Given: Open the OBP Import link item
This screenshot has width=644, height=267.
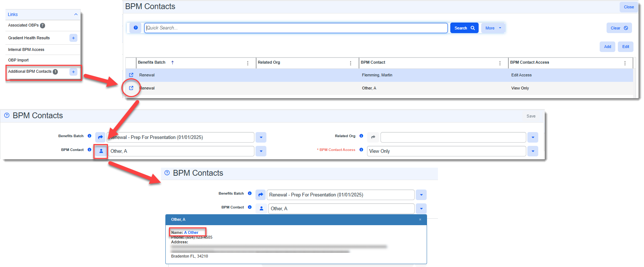Looking at the screenshot, I should pos(19,60).
